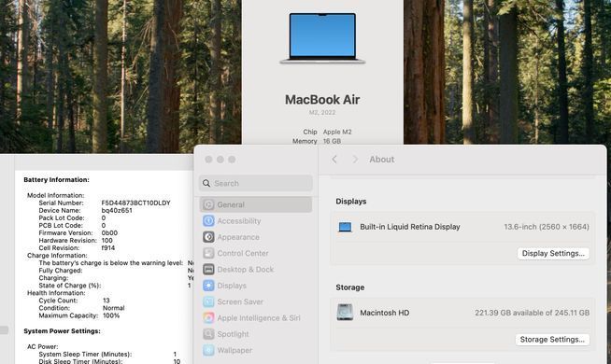The width and height of the screenshot is (611, 364).
Task: Click the Macintosh HD drive icon
Action: [x=345, y=313]
